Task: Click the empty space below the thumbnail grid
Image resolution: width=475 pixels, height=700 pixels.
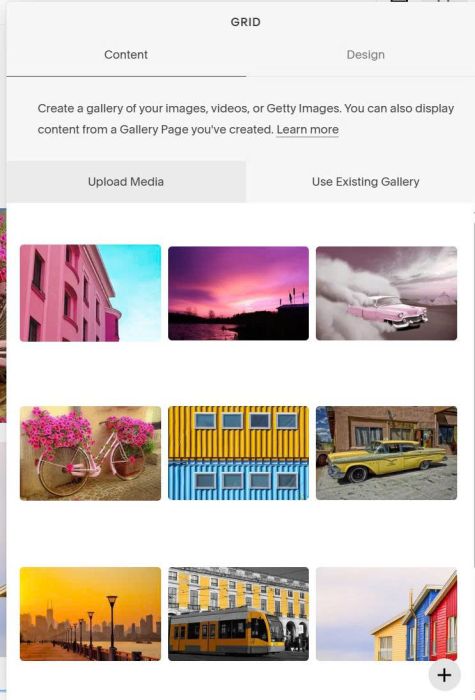Action: click(x=214, y=681)
